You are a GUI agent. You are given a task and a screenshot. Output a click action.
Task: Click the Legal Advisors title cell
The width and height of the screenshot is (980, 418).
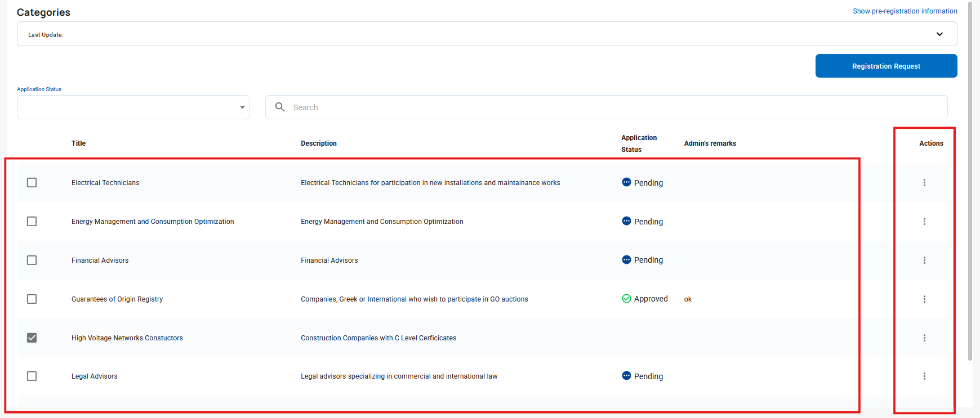[95, 376]
